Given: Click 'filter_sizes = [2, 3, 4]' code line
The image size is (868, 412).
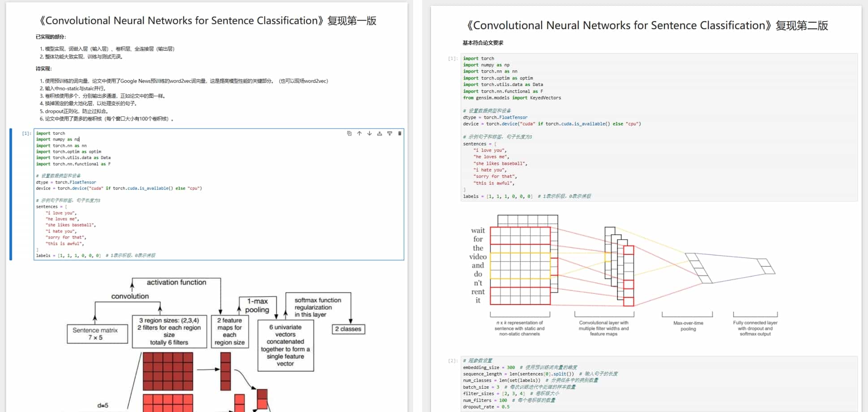Looking at the screenshot, I should pyautogui.click(x=510, y=394).
